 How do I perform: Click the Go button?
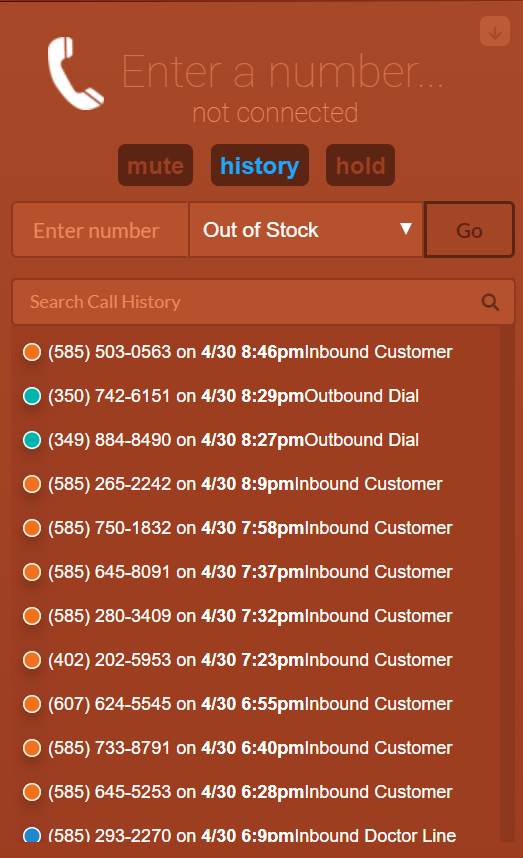pos(469,230)
